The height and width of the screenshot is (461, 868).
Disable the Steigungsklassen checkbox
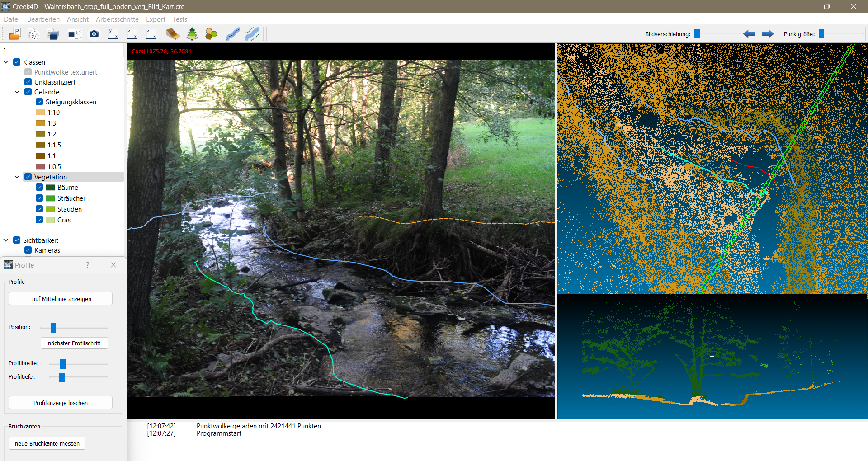(x=39, y=102)
